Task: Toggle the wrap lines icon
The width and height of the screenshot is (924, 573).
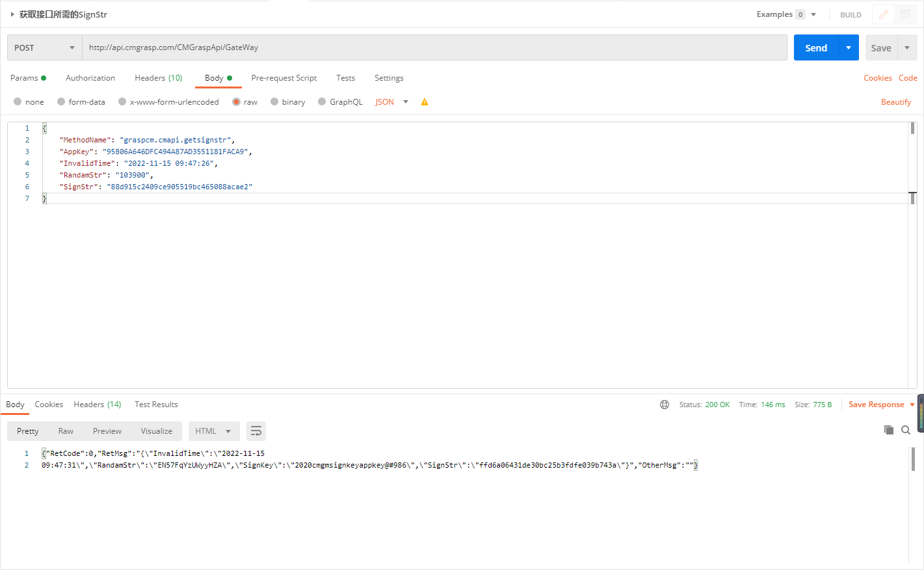Action: click(x=256, y=431)
